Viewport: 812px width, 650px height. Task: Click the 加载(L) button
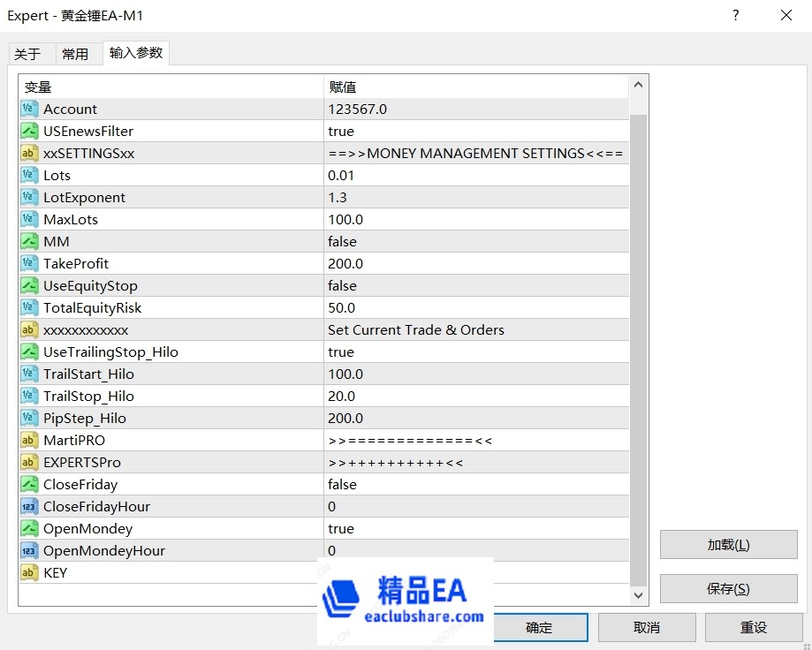point(728,544)
